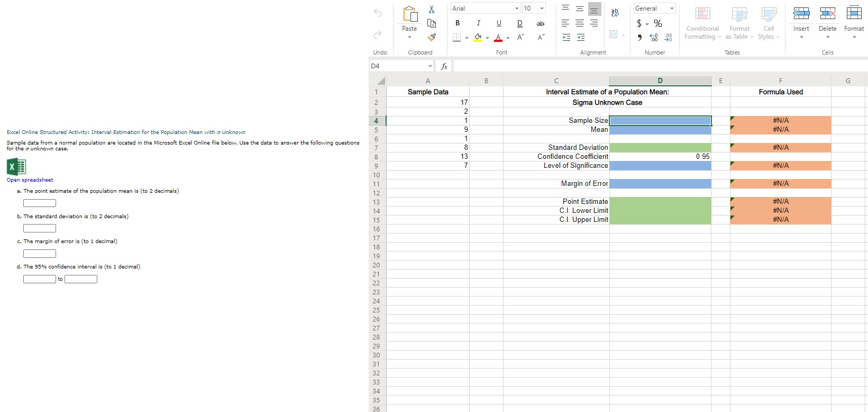The height and width of the screenshot is (412, 868).
Task: Apply the yellow fill color bucket
Action: [478, 37]
